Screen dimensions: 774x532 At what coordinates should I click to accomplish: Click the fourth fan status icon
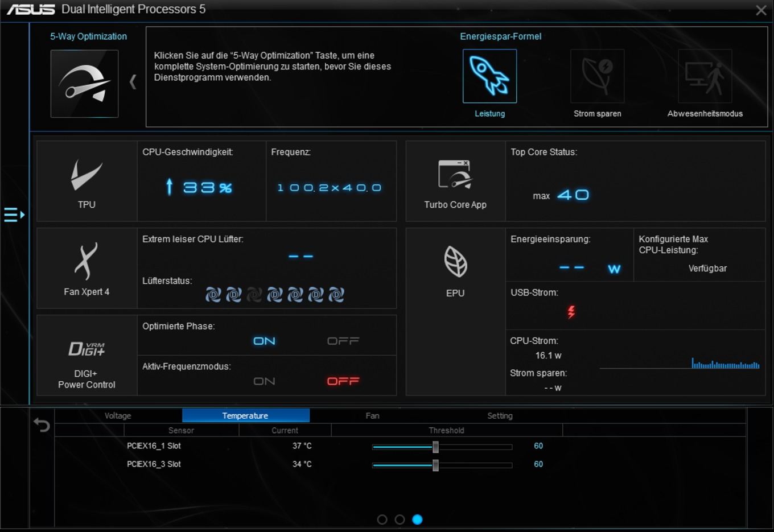(275, 295)
